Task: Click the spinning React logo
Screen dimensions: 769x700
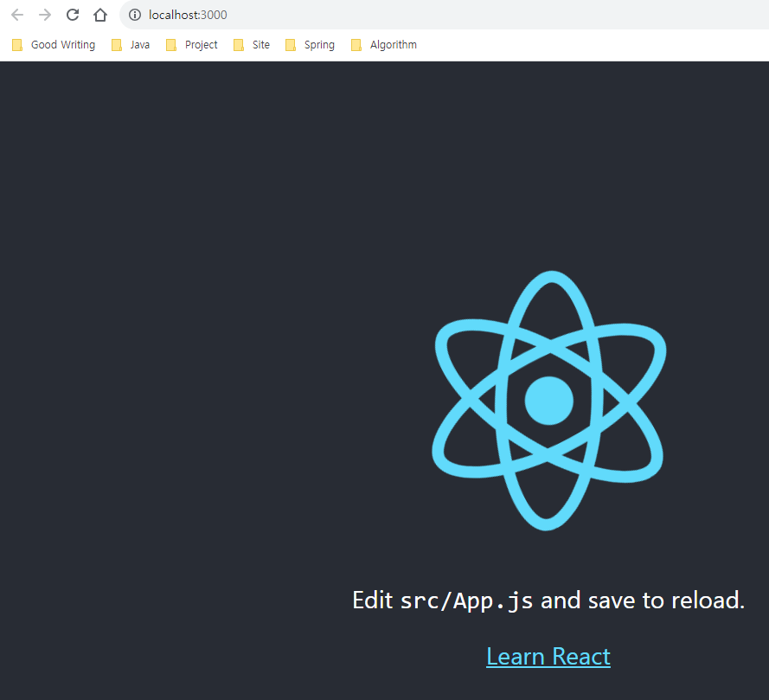Action: click(548, 401)
